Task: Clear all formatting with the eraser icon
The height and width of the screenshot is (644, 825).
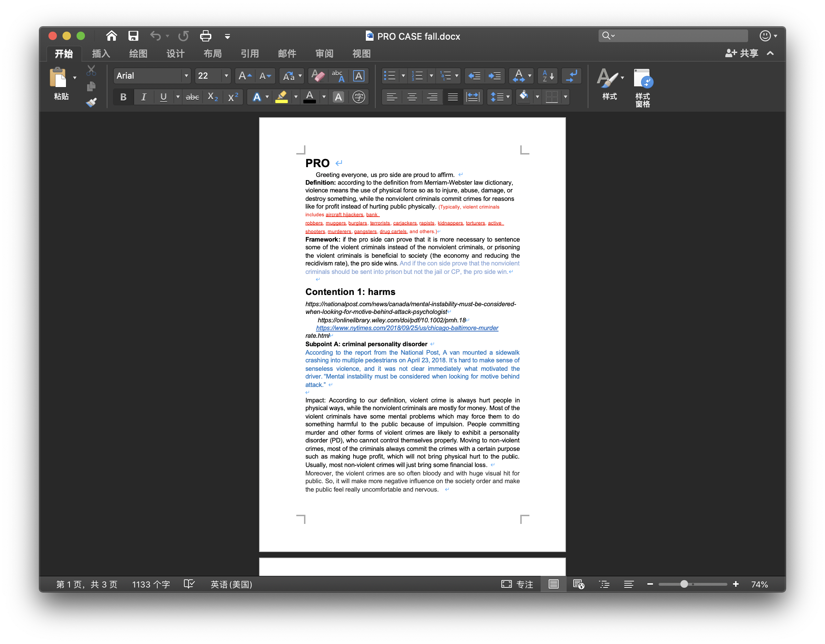Action: click(318, 76)
